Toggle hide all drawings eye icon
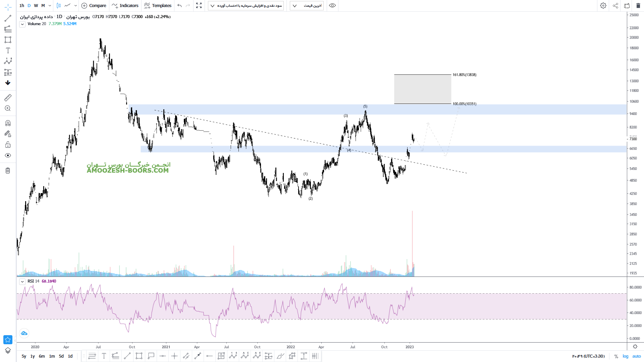Viewport: 644px width, 362px height. [8, 156]
